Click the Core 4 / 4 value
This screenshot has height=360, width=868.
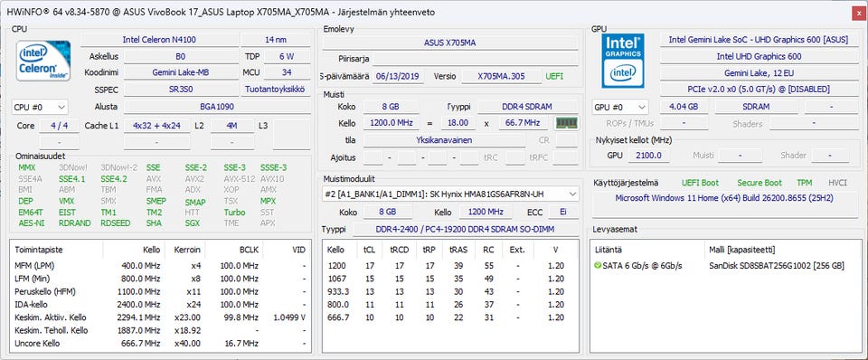[x=59, y=126]
